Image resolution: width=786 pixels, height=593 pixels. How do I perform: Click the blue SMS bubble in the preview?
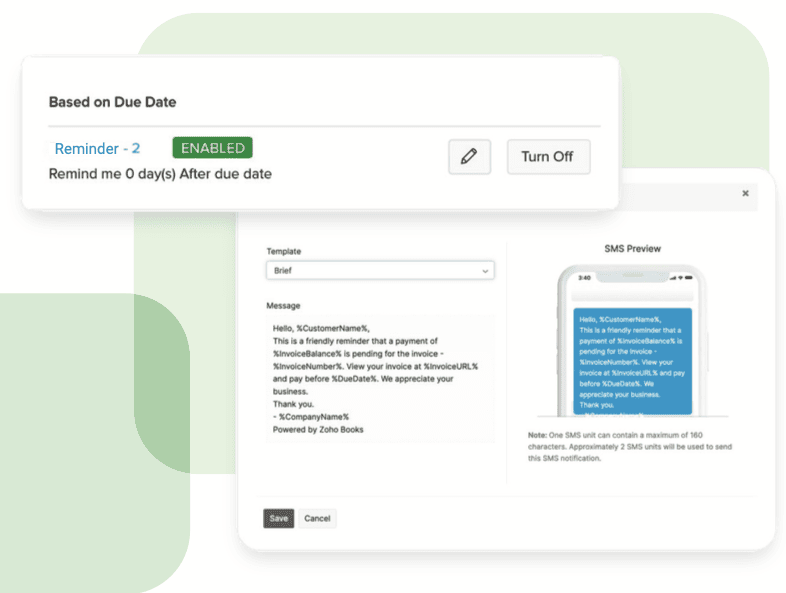[633, 360]
